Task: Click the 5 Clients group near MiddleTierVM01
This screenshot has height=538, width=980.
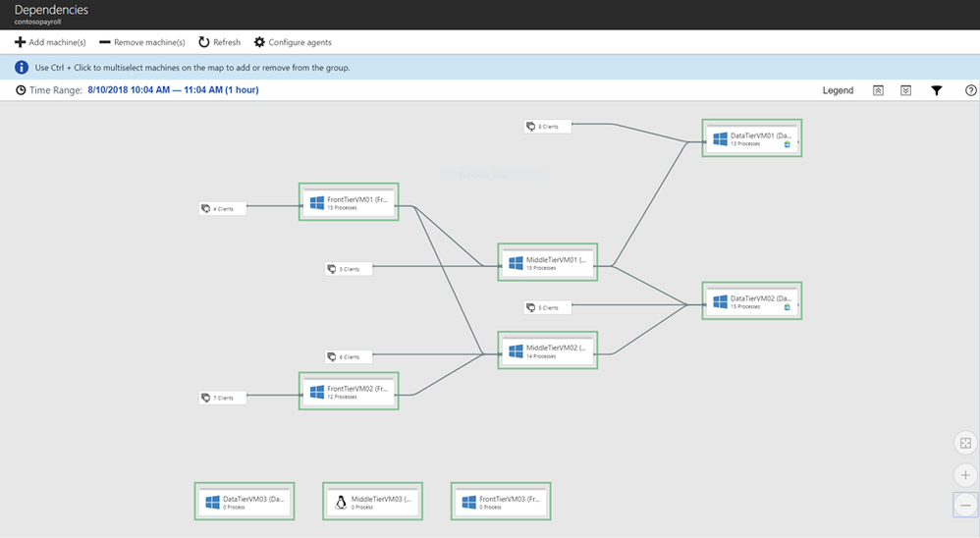Action: click(x=349, y=269)
